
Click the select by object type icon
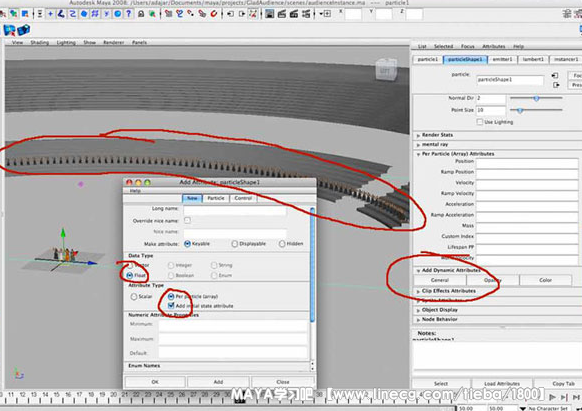14,14
